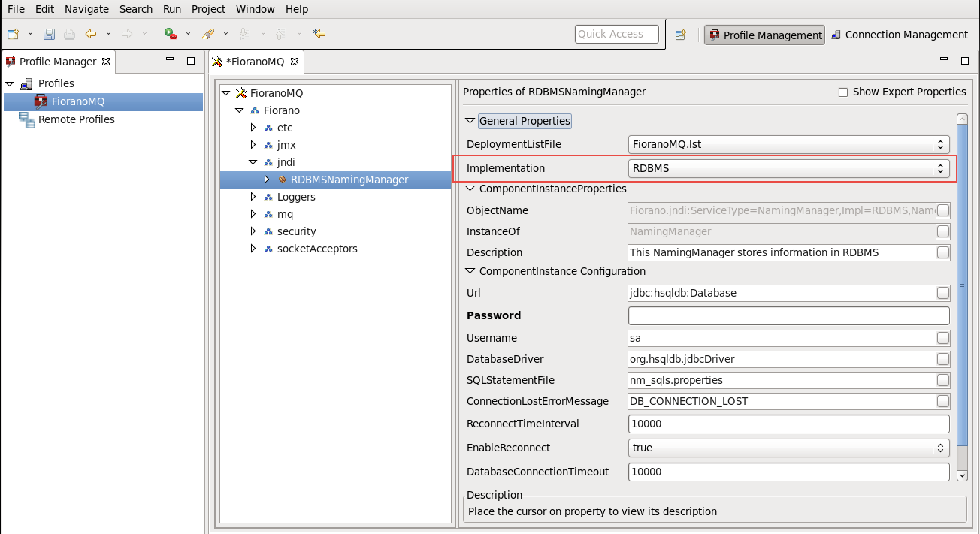Click the RDBMSNamingManager component icon
This screenshot has height=534, width=980.
click(282, 180)
